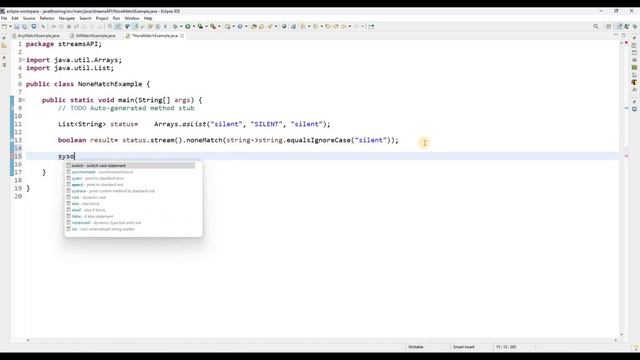Click the External Tools toolbar icon
This screenshot has width=640, height=360.
tap(213, 27)
